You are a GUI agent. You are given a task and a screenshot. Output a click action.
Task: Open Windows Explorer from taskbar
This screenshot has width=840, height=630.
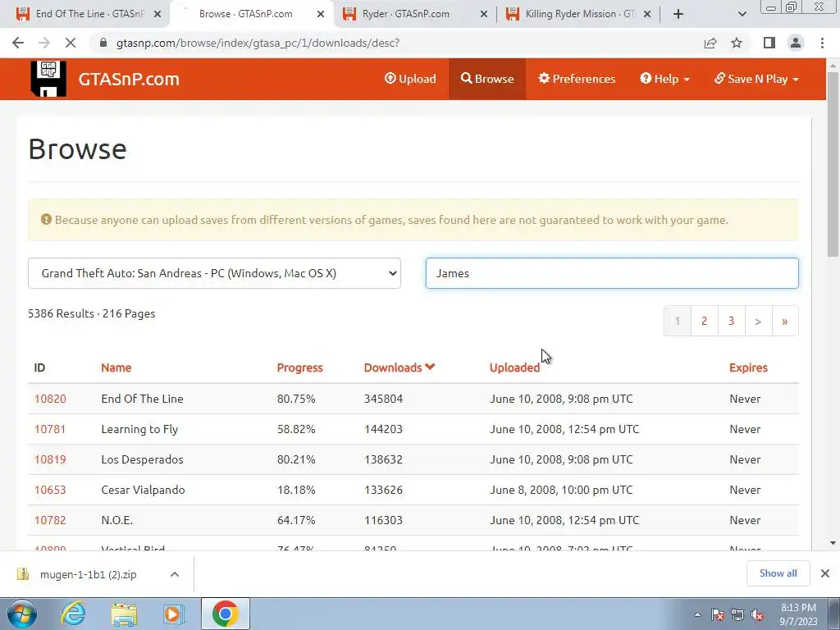tap(125, 614)
